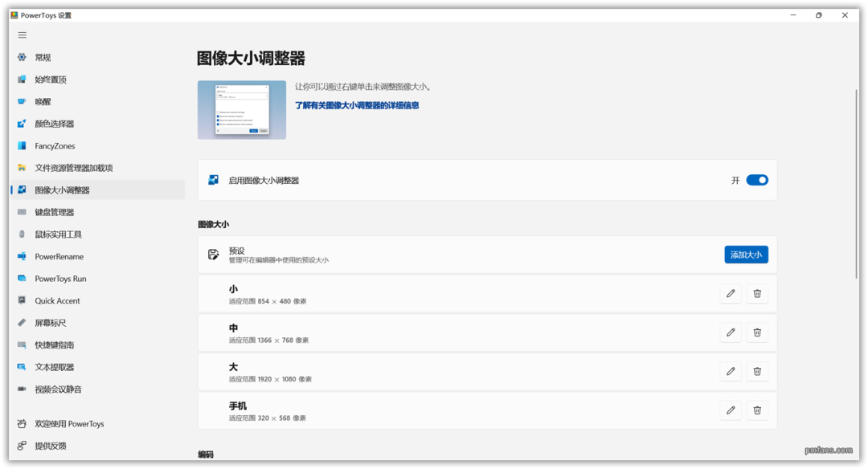Image resolution: width=868 pixels, height=469 pixels.
Task: Click the 始终置顶 sidebar icon
Action: [x=22, y=79]
